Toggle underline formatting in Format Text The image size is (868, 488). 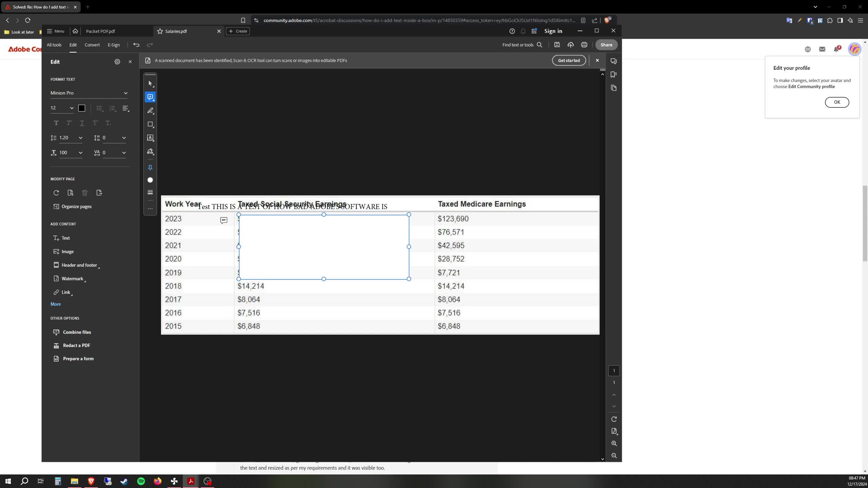pyautogui.click(x=82, y=123)
